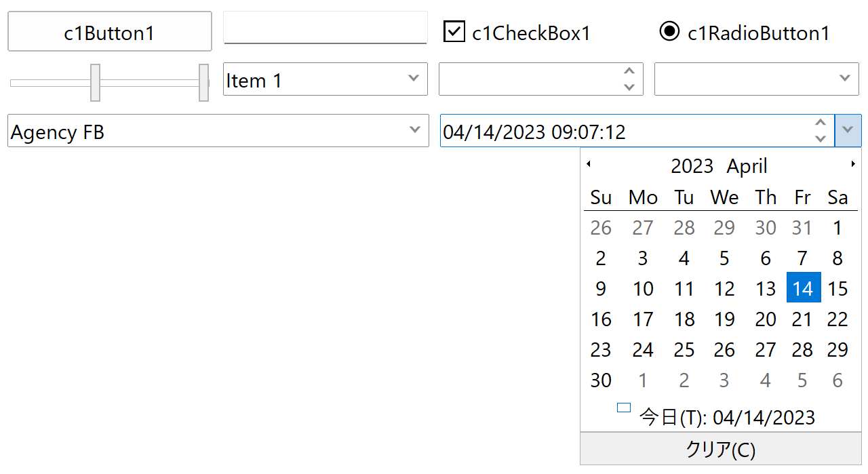Click the today button showing 04/14/2023

coord(716,416)
